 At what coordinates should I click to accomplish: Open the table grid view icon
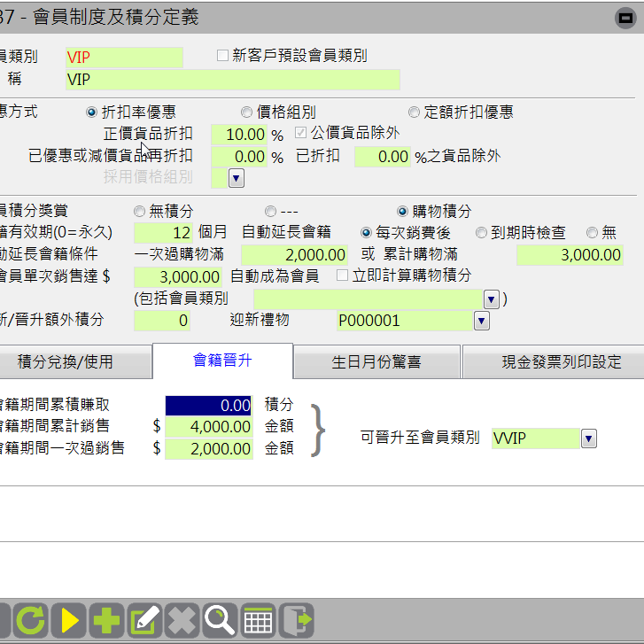coord(259,620)
